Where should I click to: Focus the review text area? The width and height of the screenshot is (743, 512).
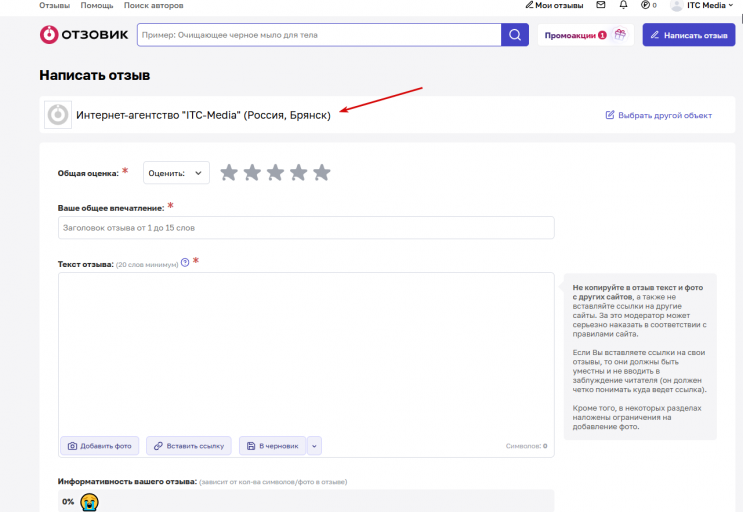tap(306, 354)
